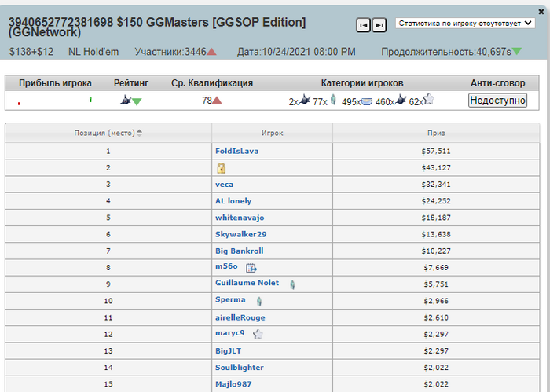Click the $32,341 prize cell

tap(436, 185)
